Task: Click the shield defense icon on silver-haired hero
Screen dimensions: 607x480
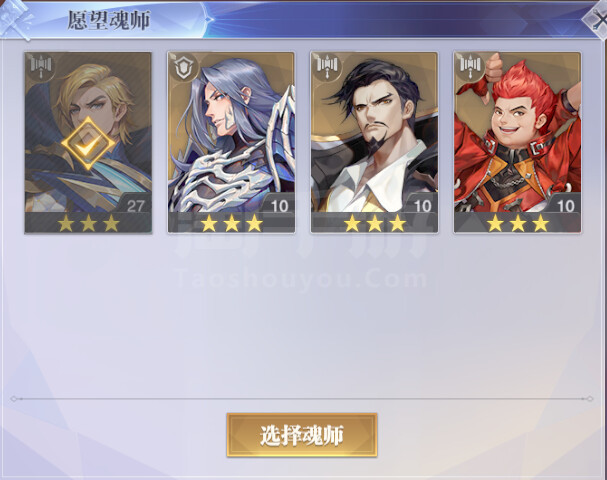Action: pos(183,67)
